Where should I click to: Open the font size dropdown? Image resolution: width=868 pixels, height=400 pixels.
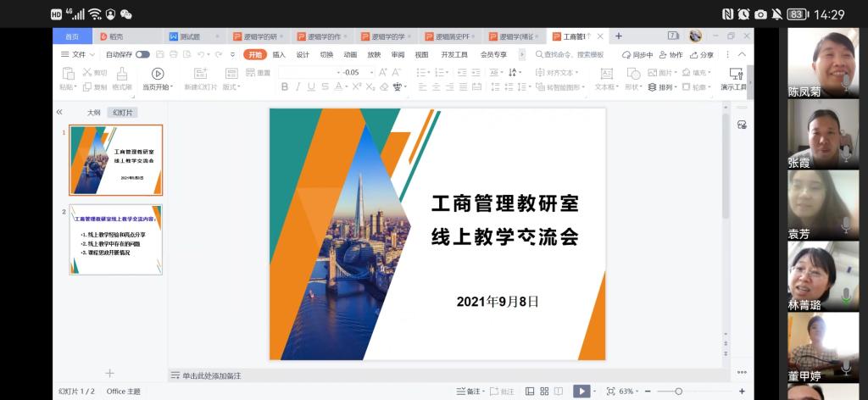[x=370, y=73]
